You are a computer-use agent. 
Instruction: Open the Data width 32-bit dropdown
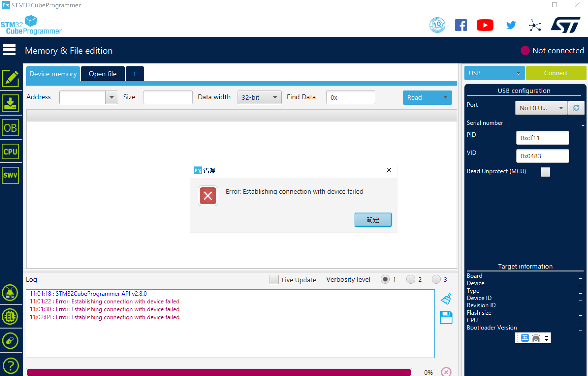click(x=259, y=97)
